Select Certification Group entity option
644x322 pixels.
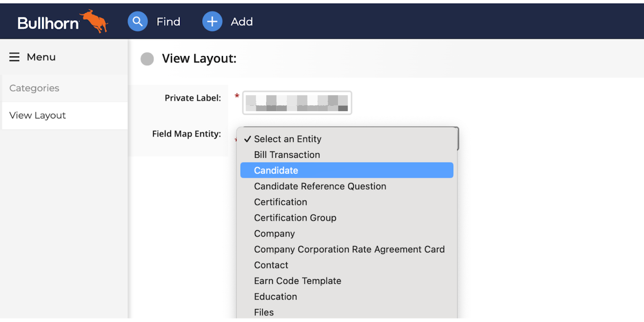[295, 218]
